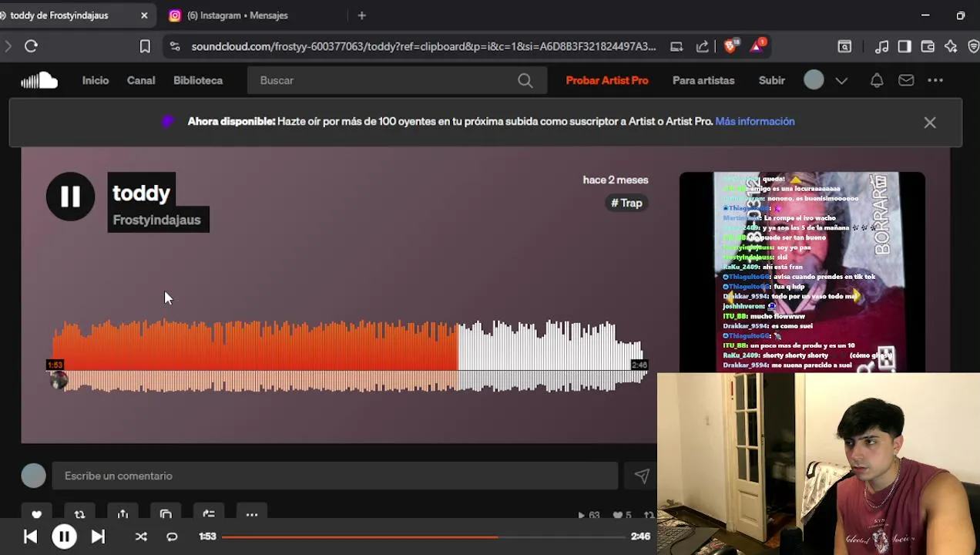Image resolution: width=980 pixels, height=555 pixels.
Task: Pause playback in the bottom player bar
Action: point(64,536)
